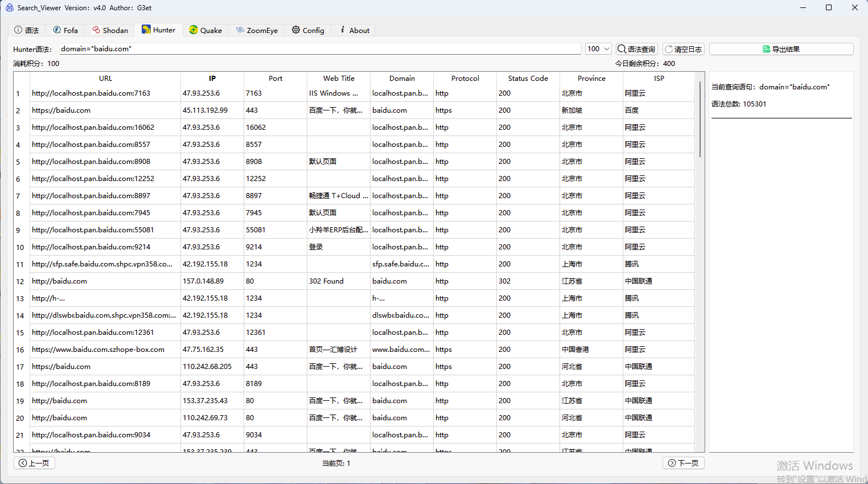This screenshot has width=868, height=484.
Task: Sort by the URL column header
Action: click(105, 79)
